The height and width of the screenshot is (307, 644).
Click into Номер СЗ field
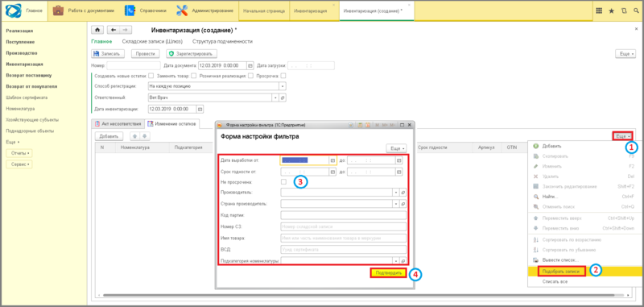click(344, 226)
